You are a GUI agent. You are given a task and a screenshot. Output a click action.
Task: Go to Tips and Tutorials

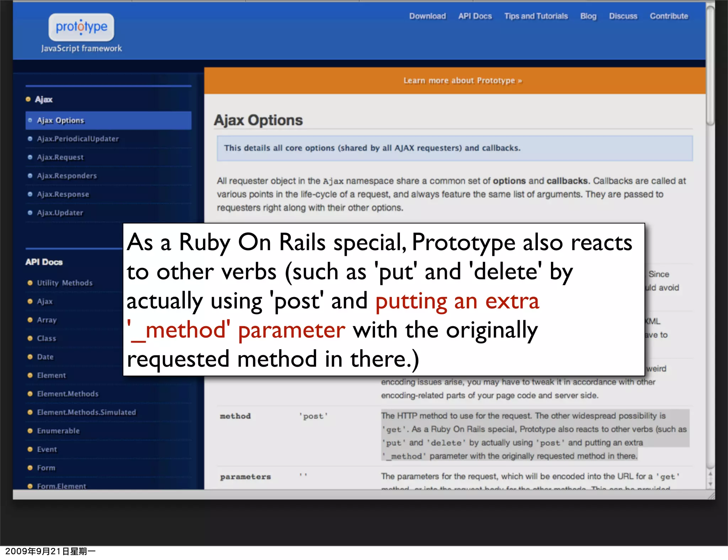click(536, 16)
